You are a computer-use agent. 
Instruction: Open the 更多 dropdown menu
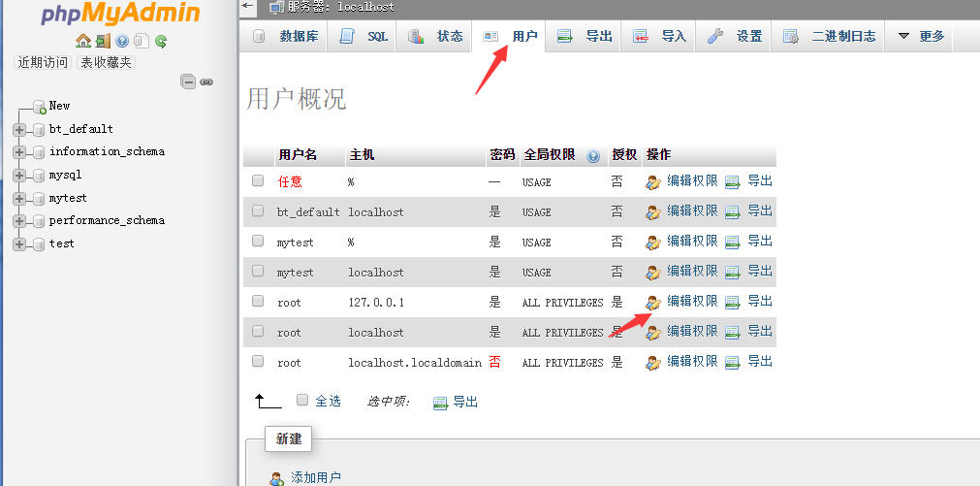point(921,36)
